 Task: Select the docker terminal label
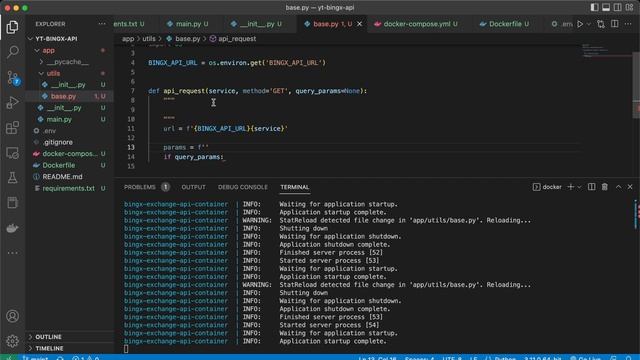(x=547, y=187)
